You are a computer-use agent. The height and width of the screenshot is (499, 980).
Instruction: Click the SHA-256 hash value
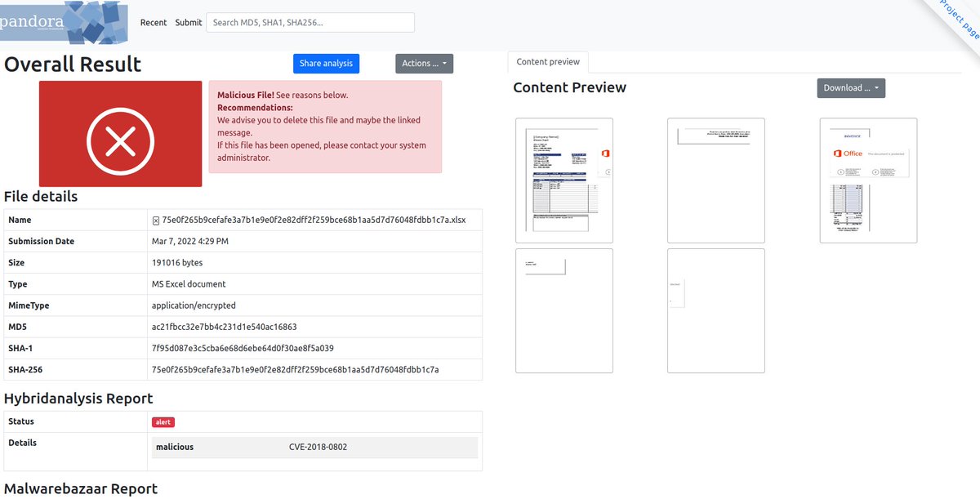[x=296, y=369]
